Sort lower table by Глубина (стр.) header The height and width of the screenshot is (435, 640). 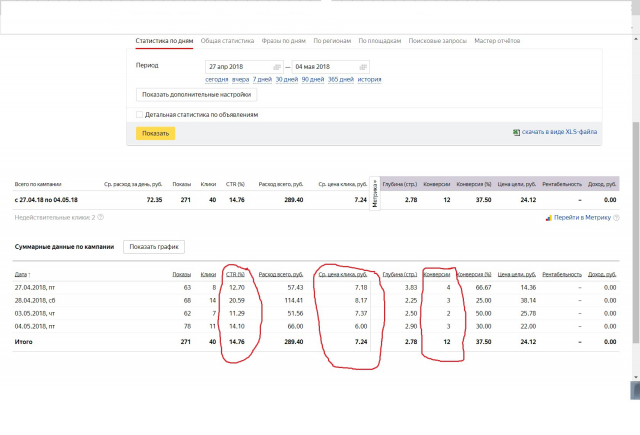pos(400,275)
